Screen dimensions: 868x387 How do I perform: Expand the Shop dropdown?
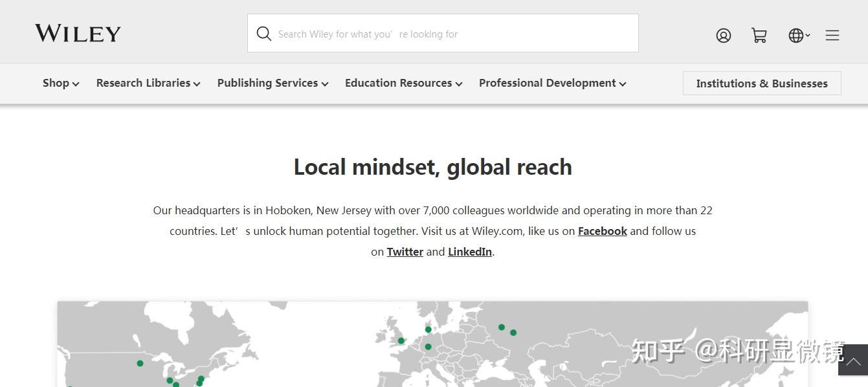click(x=60, y=83)
